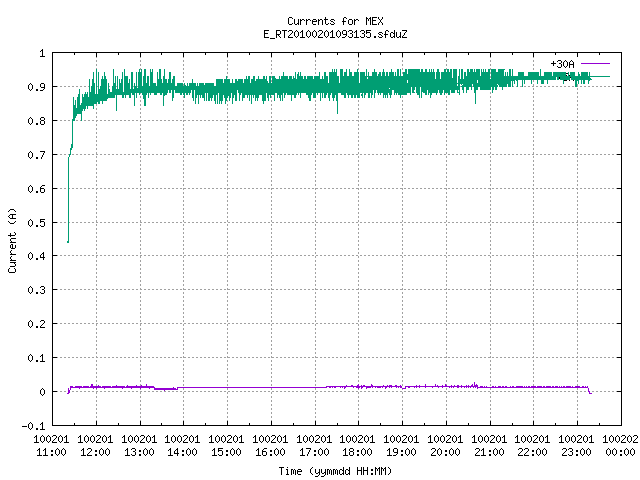This screenshot has height=480, width=640.
Task: Select the filename 'E_RT20100201093135.sfduZ' subtitle
Action: pos(335,34)
